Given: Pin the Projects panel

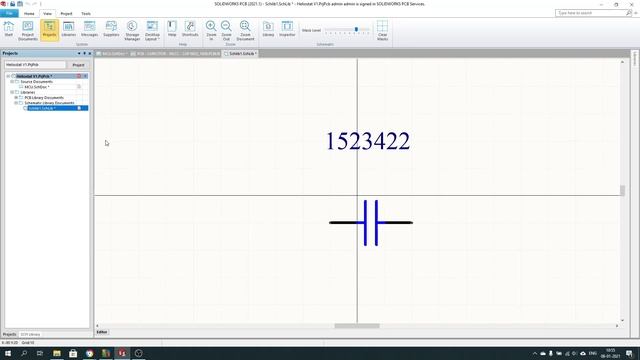Looking at the screenshot, I should pyautogui.click(x=84, y=53).
